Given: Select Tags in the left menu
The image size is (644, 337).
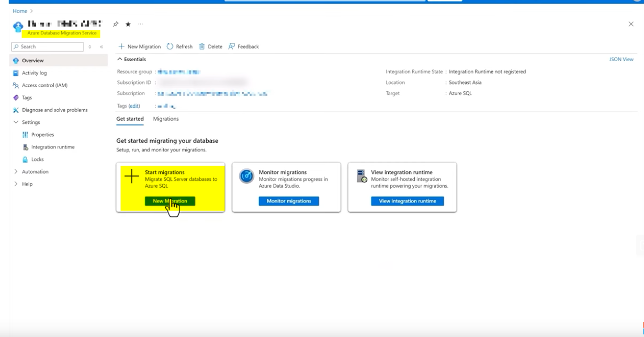Looking at the screenshot, I should [27, 98].
